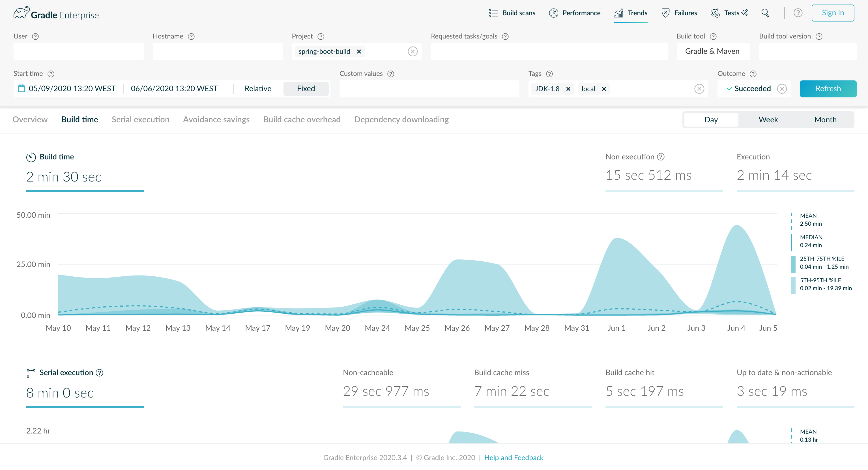Viewport: 868px width, 470px height.
Task: Click the search magnifier icon
Action: (x=765, y=13)
